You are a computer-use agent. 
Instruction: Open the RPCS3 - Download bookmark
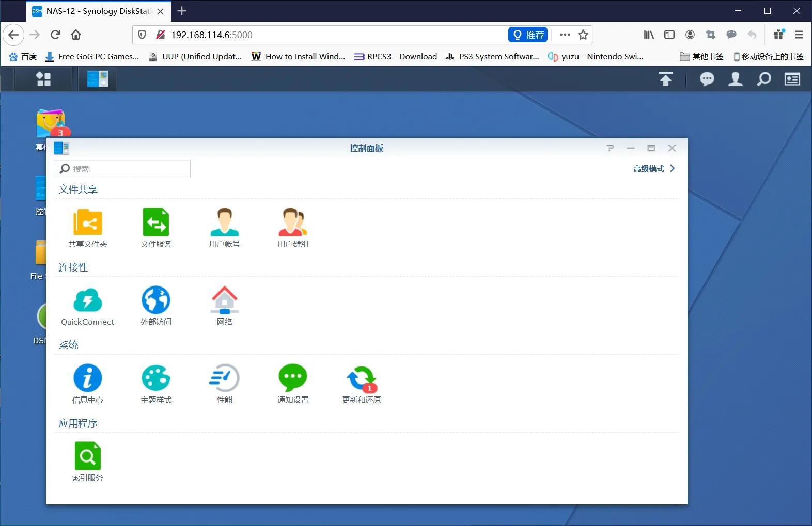396,57
